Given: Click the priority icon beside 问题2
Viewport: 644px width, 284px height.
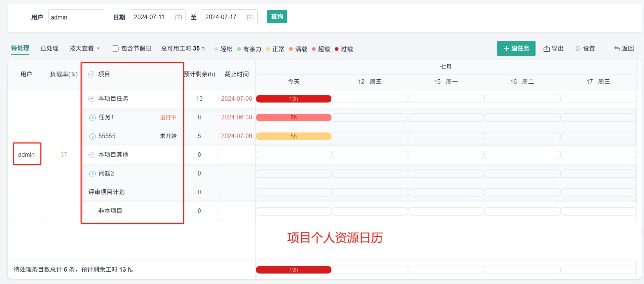Looking at the screenshot, I should point(92,174).
